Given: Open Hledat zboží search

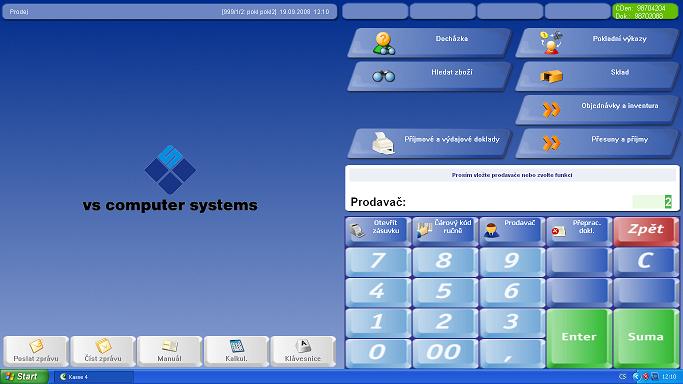Looking at the screenshot, I should (429, 76).
